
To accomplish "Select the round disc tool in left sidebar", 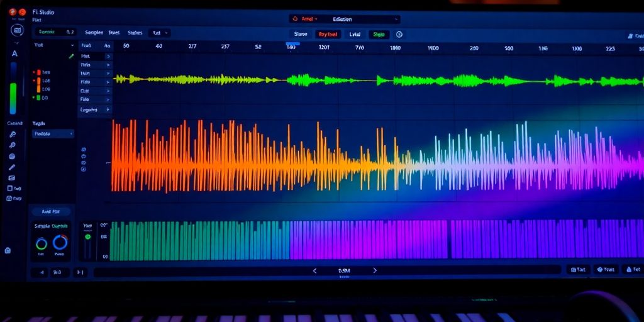I will [12, 157].
